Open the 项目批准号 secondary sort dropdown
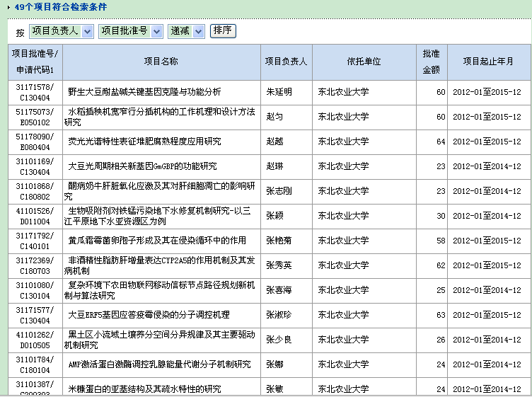532x397 pixels. [131, 31]
